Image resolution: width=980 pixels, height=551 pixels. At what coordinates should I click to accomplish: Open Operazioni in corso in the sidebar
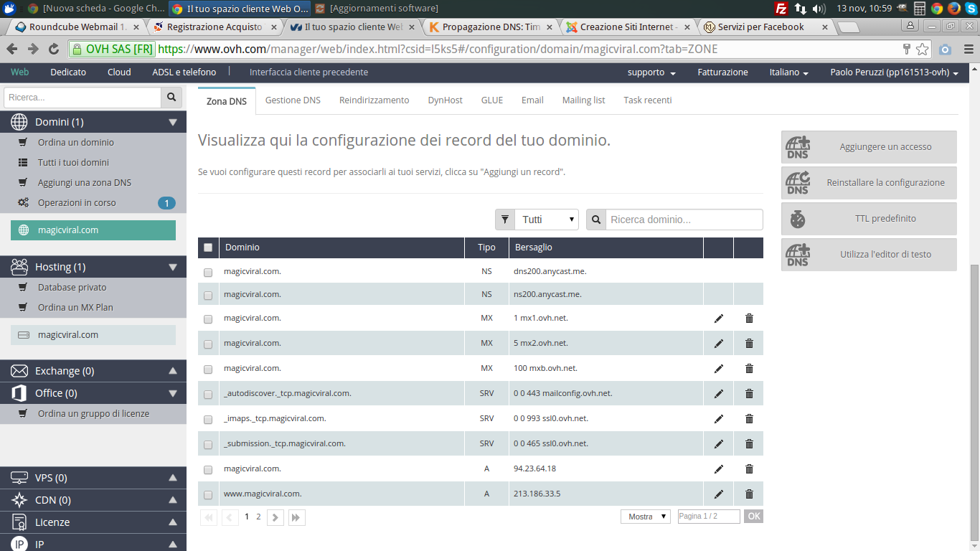coord(77,203)
